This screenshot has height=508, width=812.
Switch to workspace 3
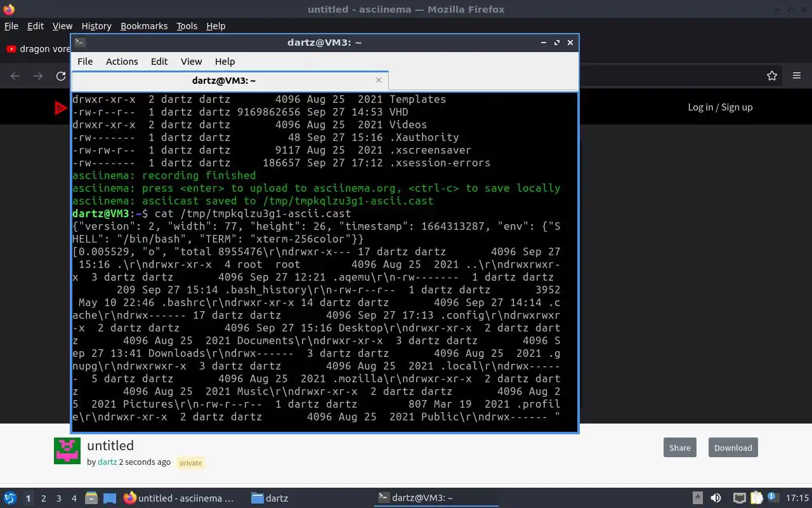59,498
